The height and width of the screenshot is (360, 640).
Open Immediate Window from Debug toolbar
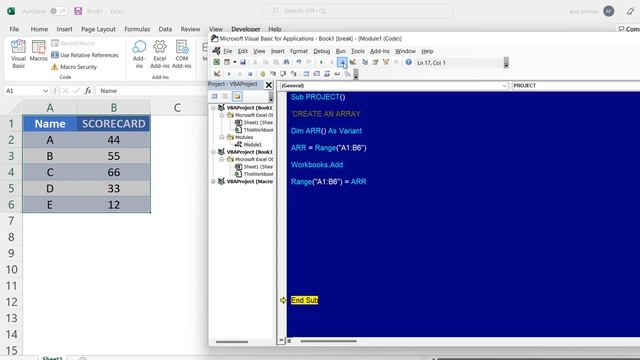[x=317, y=74]
